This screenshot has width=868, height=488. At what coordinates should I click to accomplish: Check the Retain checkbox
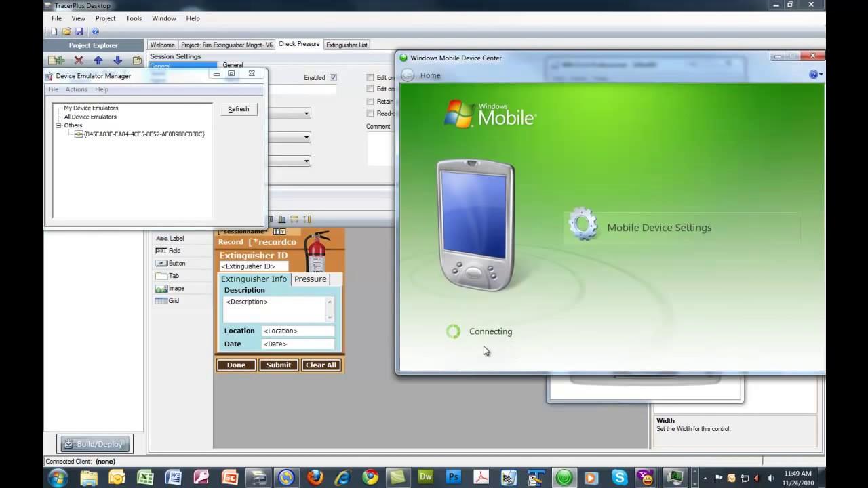(x=370, y=101)
